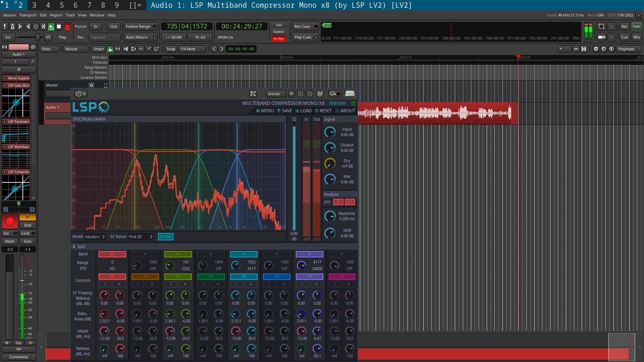Add a new plugin preset with plus icon
This screenshot has width=644, height=362.
(x=291, y=94)
